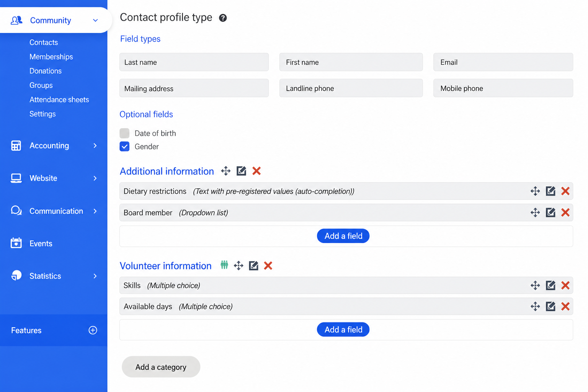The height and width of the screenshot is (392, 588).
Task: Move the Available days field
Action: point(535,306)
